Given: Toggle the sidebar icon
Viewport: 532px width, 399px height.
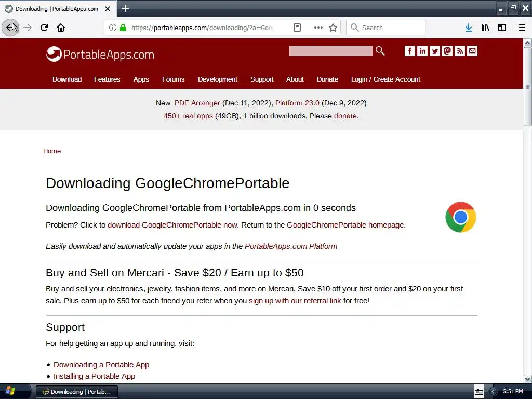Looking at the screenshot, I should click(x=502, y=28).
